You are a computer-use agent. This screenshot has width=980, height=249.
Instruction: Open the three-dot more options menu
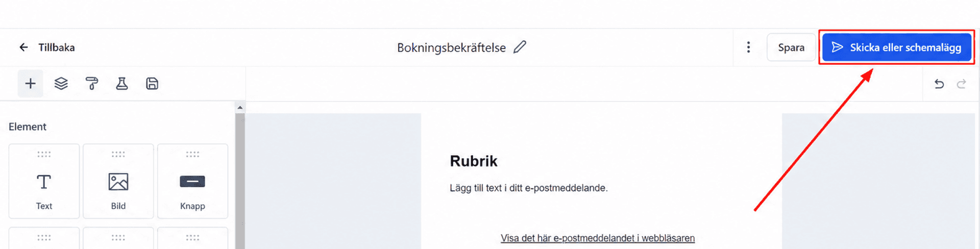pyautogui.click(x=748, y=47)
